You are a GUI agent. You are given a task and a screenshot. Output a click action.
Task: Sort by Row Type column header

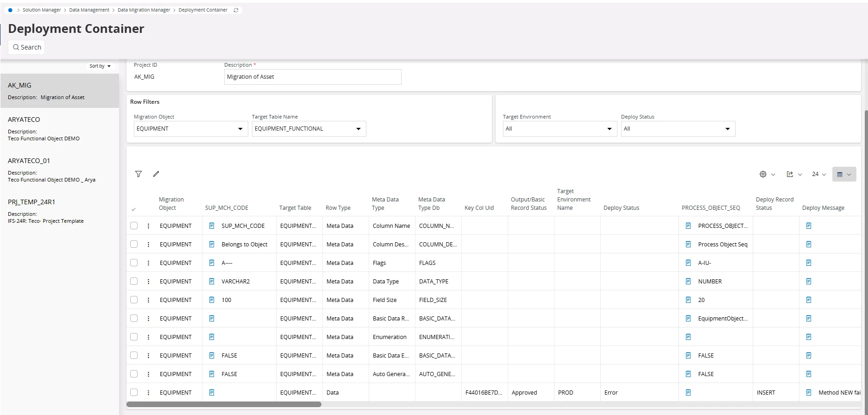tap(338, 208)
